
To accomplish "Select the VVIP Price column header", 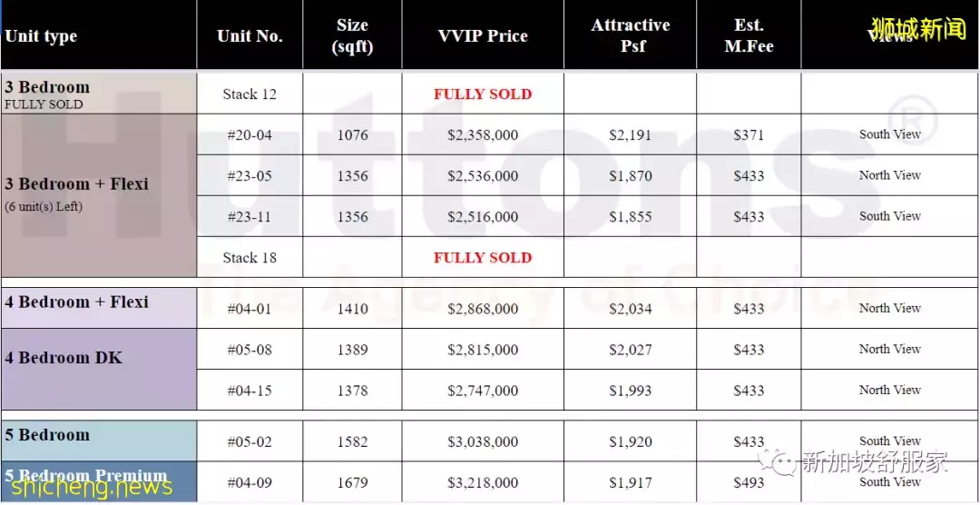I will [483, 36].
